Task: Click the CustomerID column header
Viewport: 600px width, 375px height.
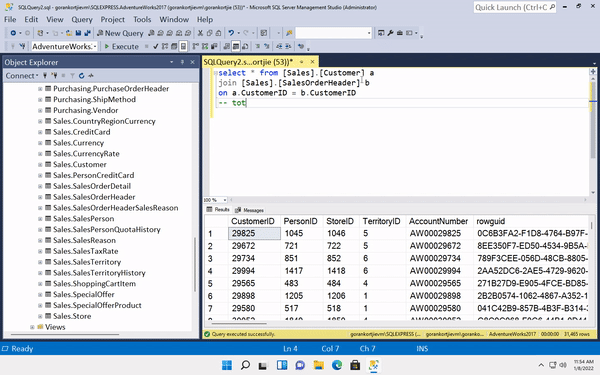Action: point(254,221)
